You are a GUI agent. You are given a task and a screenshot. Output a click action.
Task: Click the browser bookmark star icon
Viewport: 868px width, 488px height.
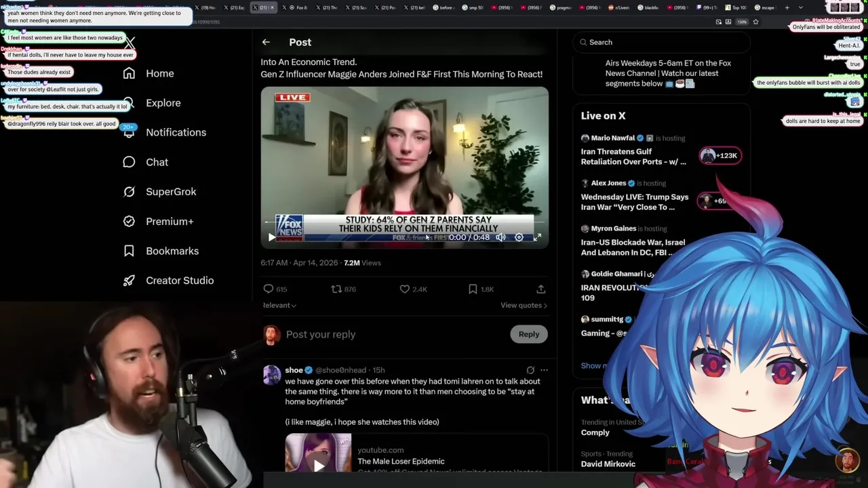point(755,22)
